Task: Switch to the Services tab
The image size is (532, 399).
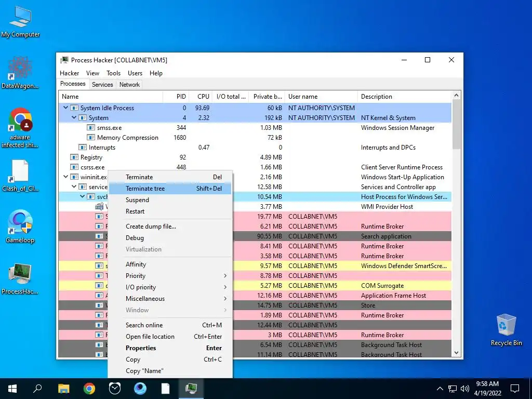Action: 102,85
